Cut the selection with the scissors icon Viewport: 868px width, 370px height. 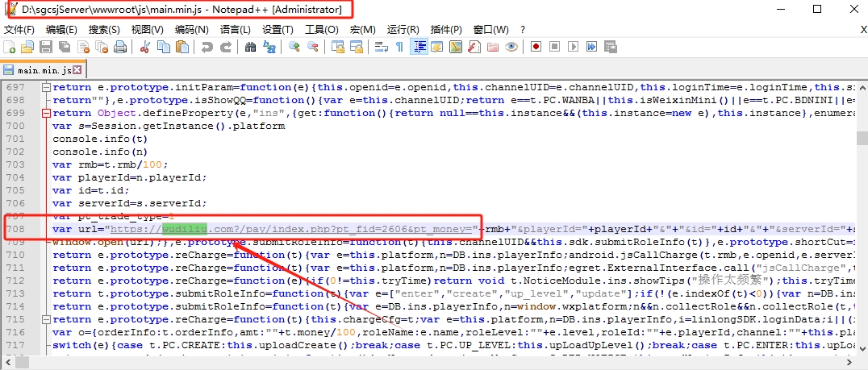coord(145,47)
